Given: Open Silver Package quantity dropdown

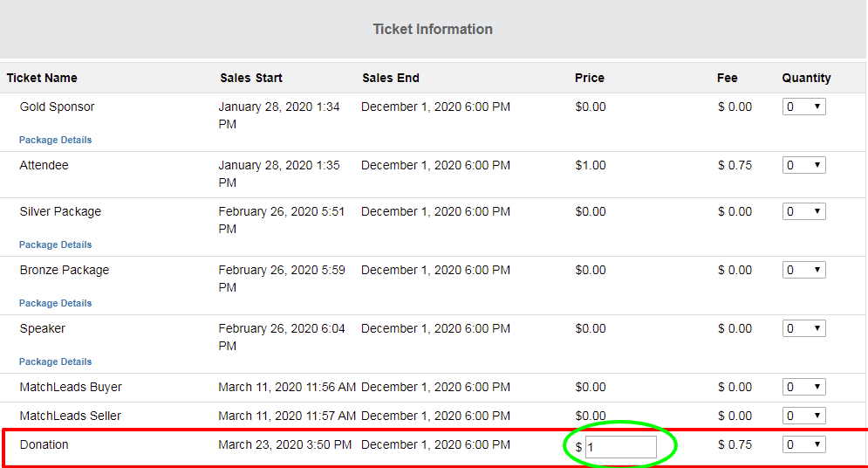Looking at the screenshot, I should coord(803,211).
